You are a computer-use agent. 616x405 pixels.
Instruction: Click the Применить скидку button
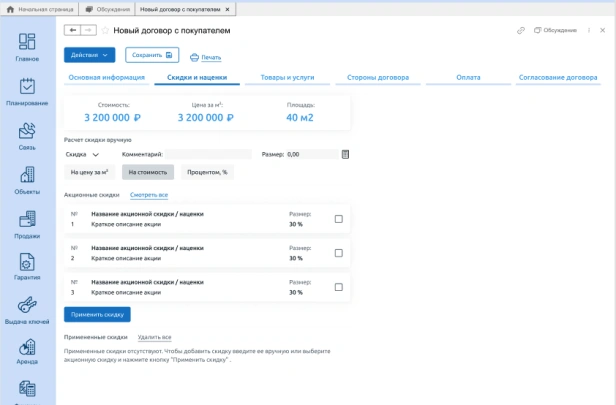coord(97,314)
